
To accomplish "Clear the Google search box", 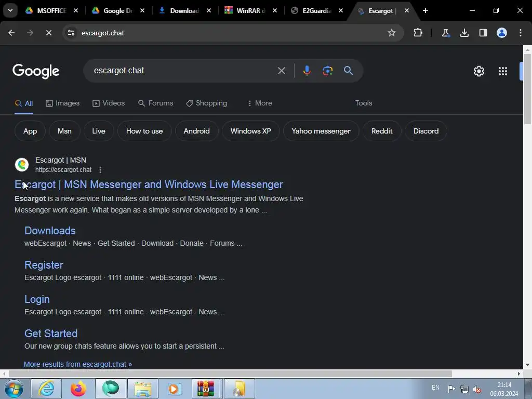I will coord(281,71).
